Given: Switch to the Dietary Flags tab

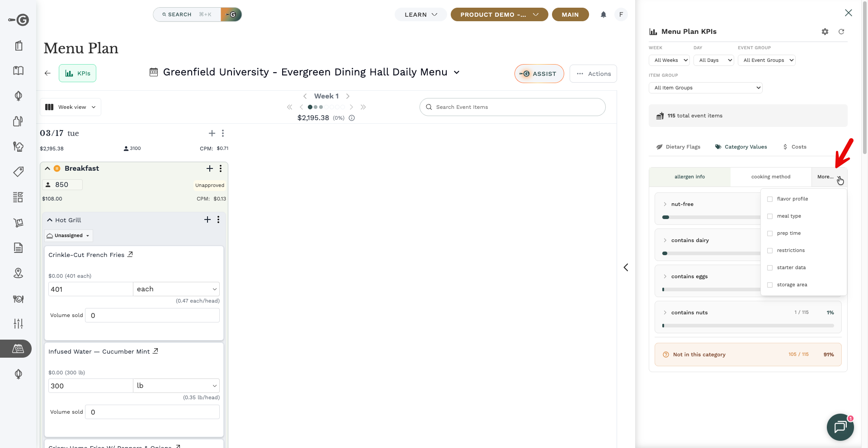Looking at the screenshot, I should tap(678, 147).
